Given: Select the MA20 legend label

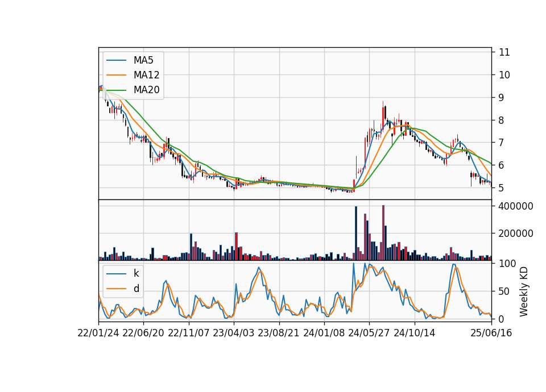Looking at the screenshot, I should [146, 90].
